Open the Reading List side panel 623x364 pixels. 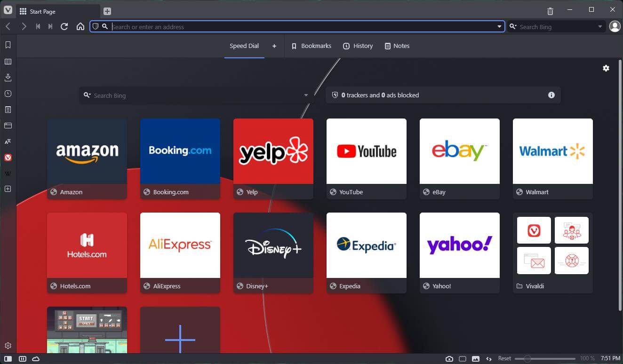click(x=8, y=62)
